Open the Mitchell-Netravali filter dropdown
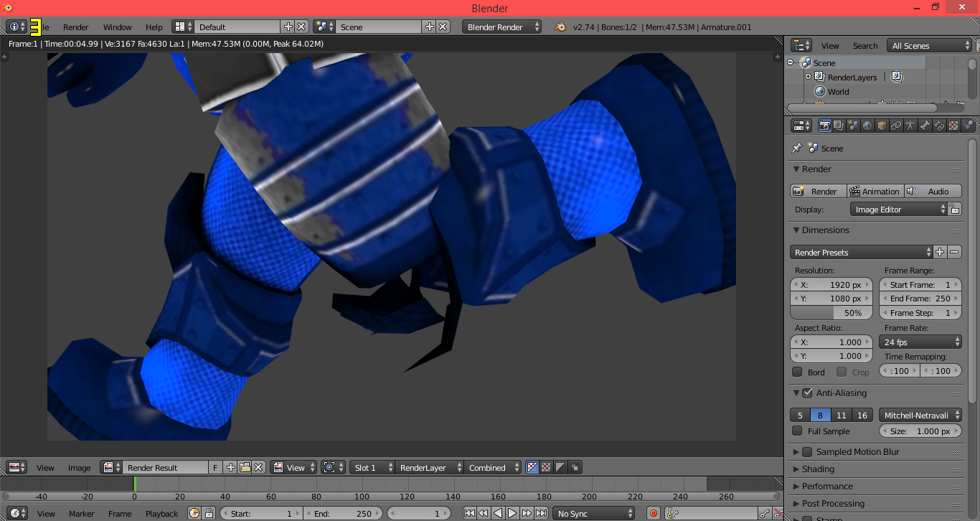Viewport: 980px width, 521px height. coord(920,415)
